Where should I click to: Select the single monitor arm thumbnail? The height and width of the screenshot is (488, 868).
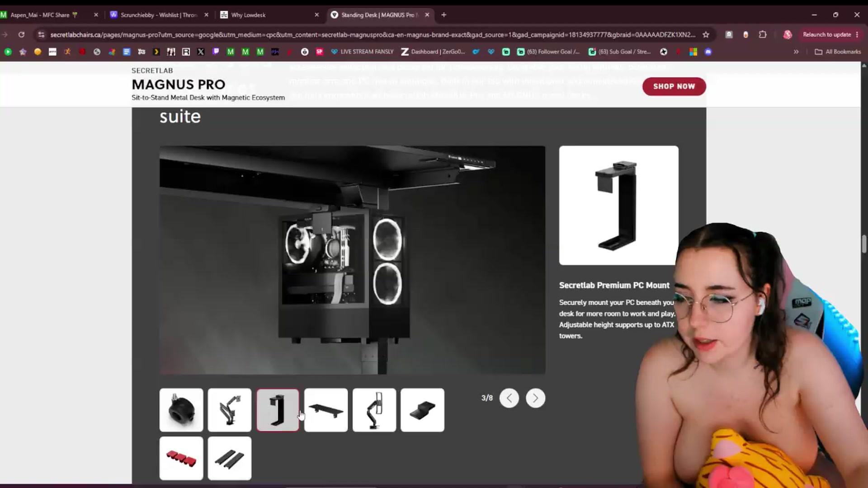[374, 410]
